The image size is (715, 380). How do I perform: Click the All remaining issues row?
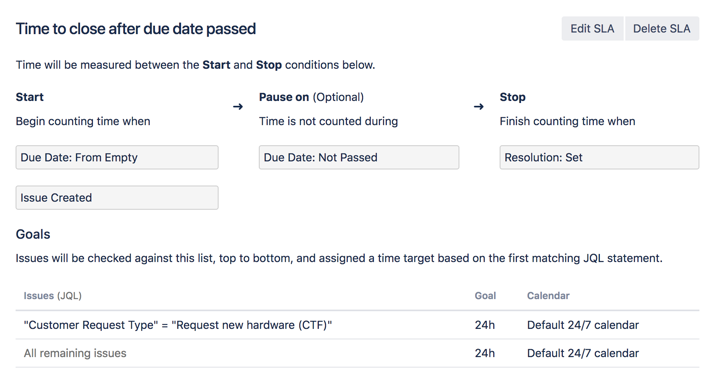click(358, 353)
